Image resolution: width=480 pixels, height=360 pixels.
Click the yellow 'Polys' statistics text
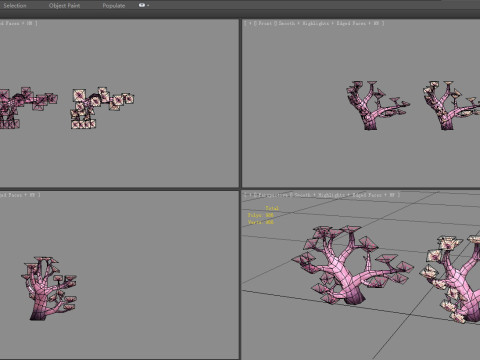(261, 215)
